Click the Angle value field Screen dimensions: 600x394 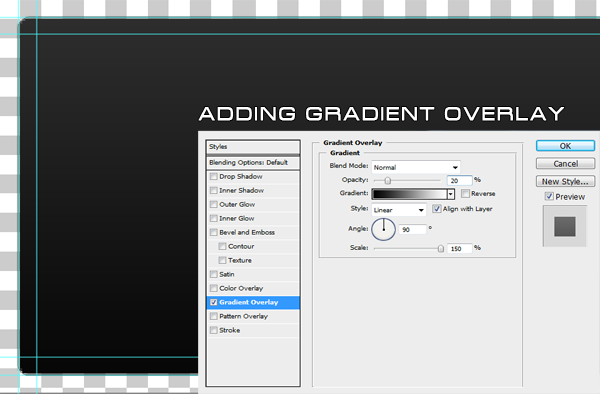(412, 230)
